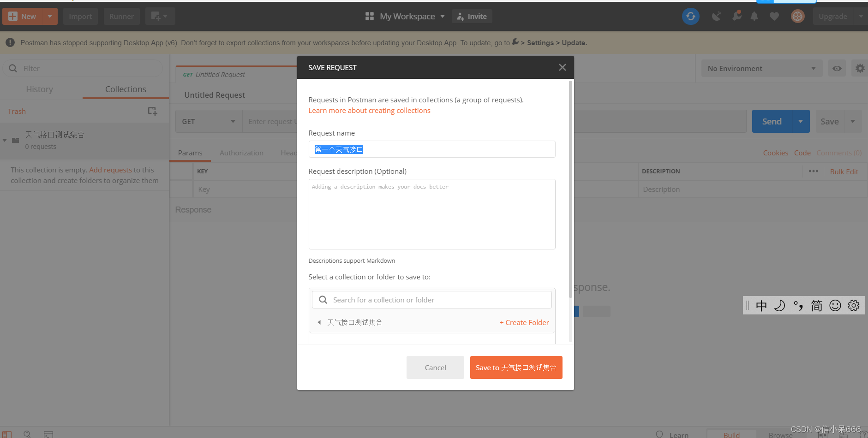The height and width of the screenshot is (438, 868).
Task: Open the Code link
Action: [x=802, y=153]
